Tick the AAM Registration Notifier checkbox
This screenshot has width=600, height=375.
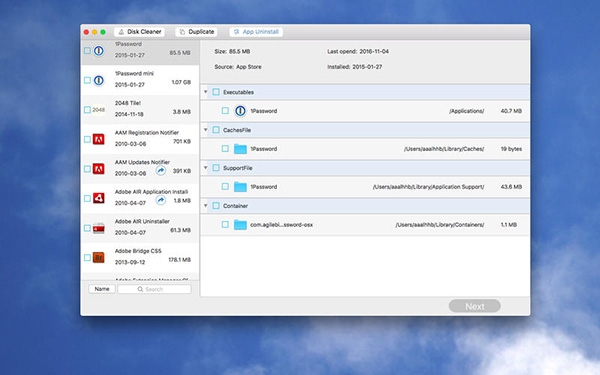click(87, 139)
